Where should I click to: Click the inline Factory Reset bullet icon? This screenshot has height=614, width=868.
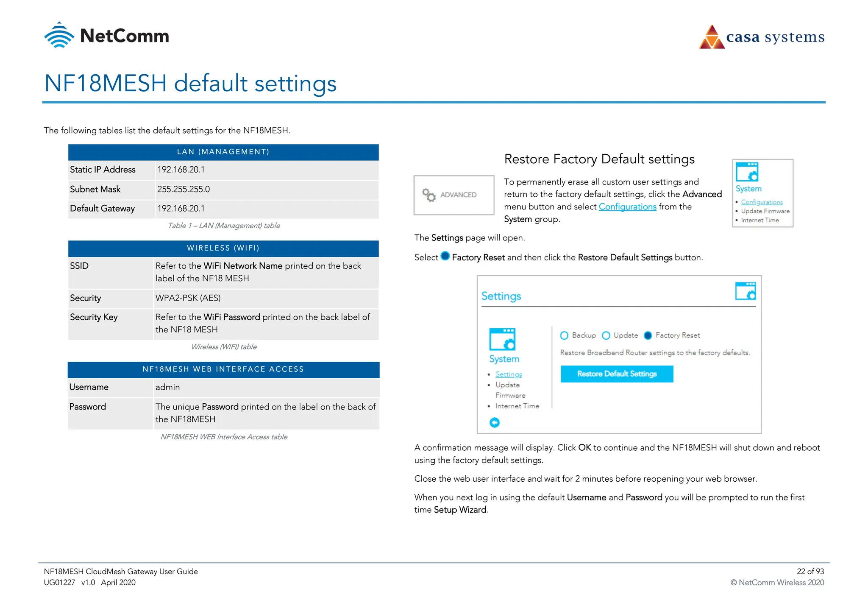pos(445,256)
